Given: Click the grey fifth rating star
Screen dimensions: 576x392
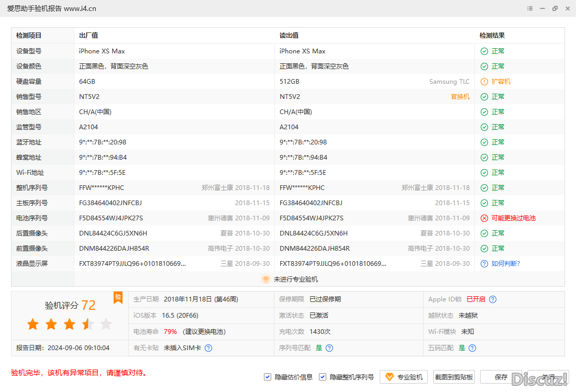Looking at the screenshot, I should [x=106, y=324].
